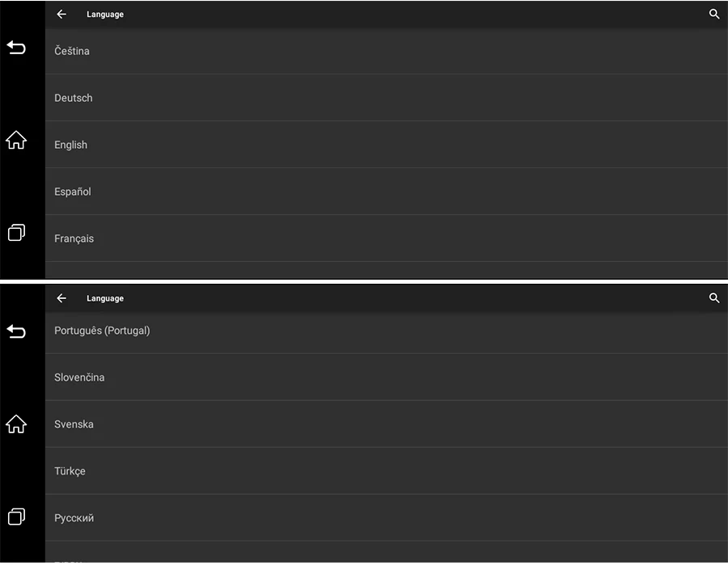Choose Português (Portugal)
This screenshot has height=565, width=728.
point(387,332)
